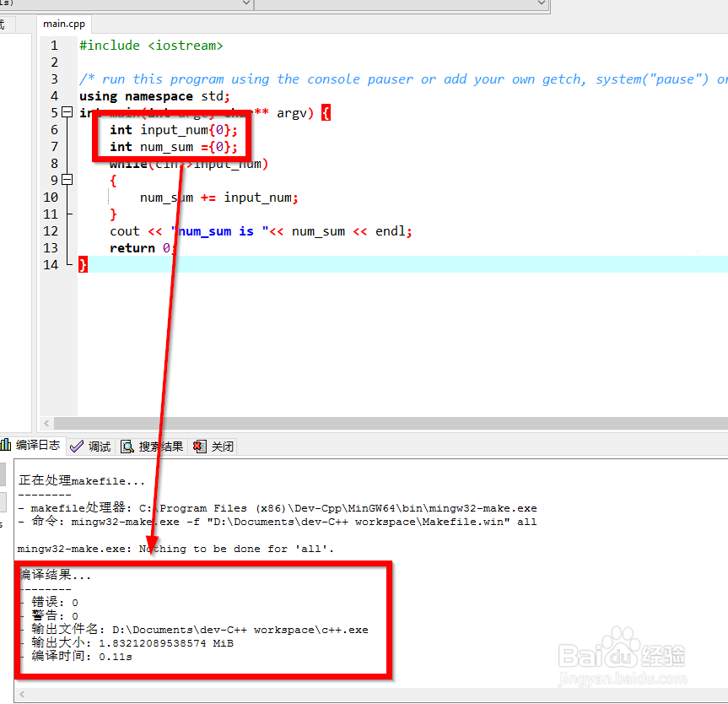
Task: Click the checkmark icon on the 调试 tab
Action: 77,446
